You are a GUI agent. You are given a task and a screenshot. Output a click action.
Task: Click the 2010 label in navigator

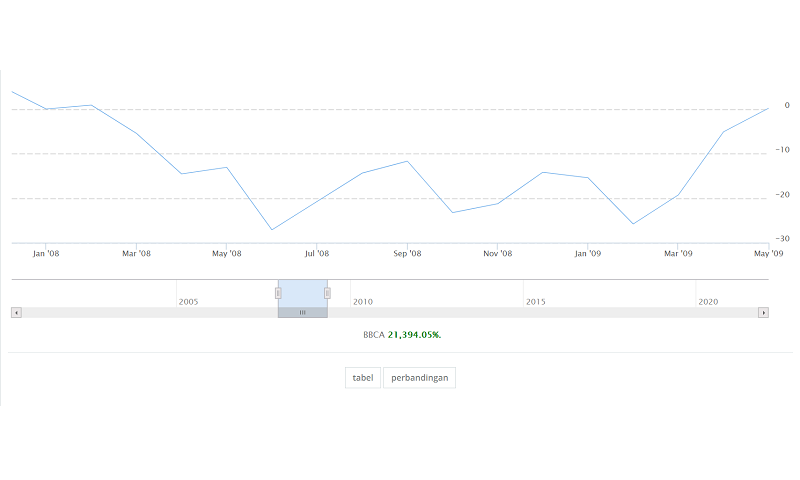[x=362, y=301]
